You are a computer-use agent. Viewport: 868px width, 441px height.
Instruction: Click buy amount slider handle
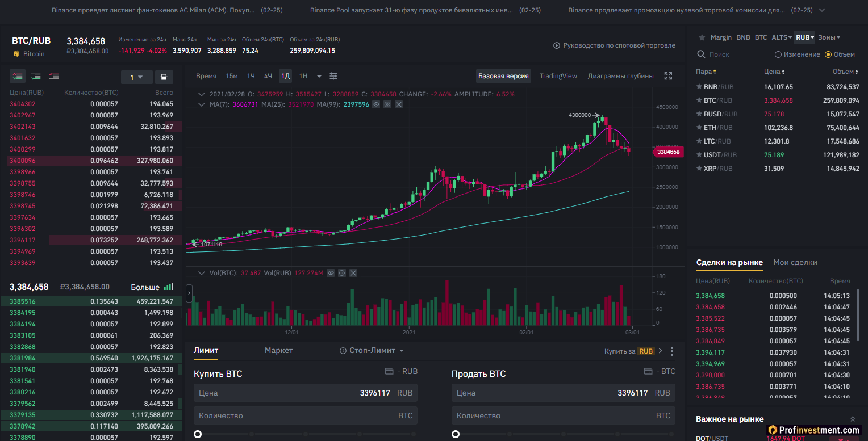tap(198, 434)
